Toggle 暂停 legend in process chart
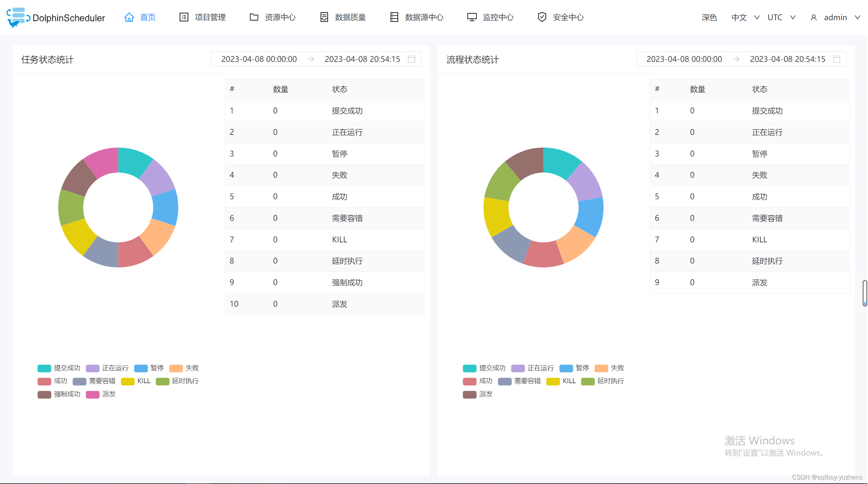The image size is (868, 484). (574, 368)
